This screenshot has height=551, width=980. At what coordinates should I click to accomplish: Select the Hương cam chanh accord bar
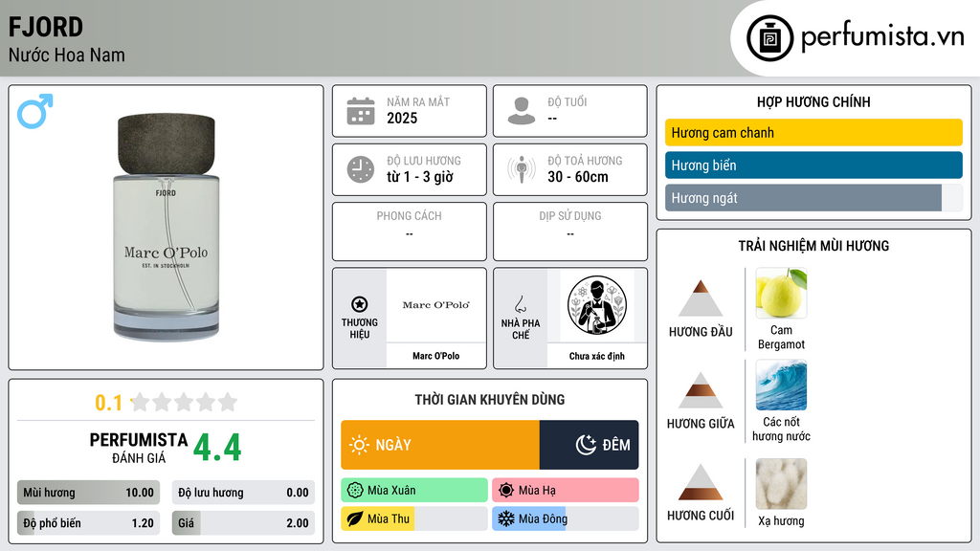click(x=813, y=132)
